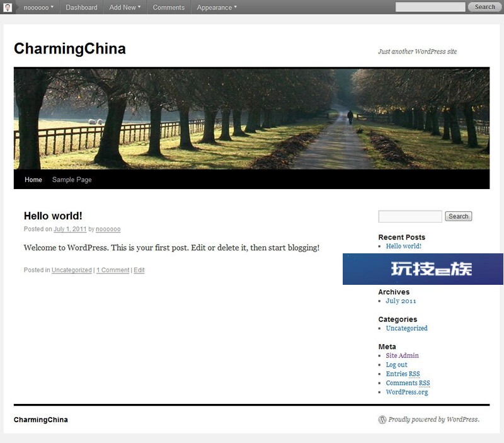This screenshot has width=504, height=443.
Task: Open the Entries RSS feed link
Action: click(403, 374)
